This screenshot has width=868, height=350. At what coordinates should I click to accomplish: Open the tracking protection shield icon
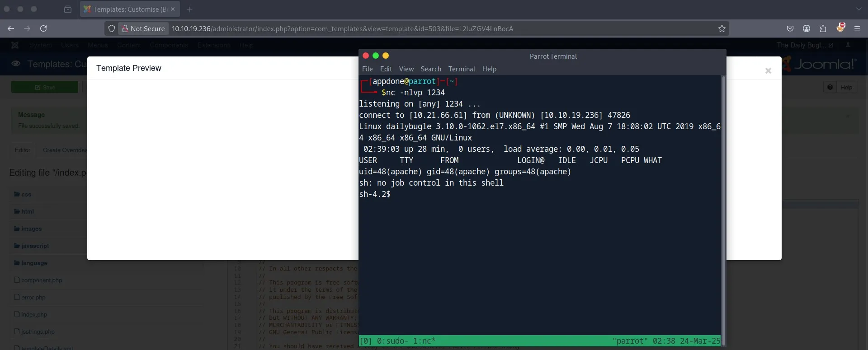[x=112, y=28]
